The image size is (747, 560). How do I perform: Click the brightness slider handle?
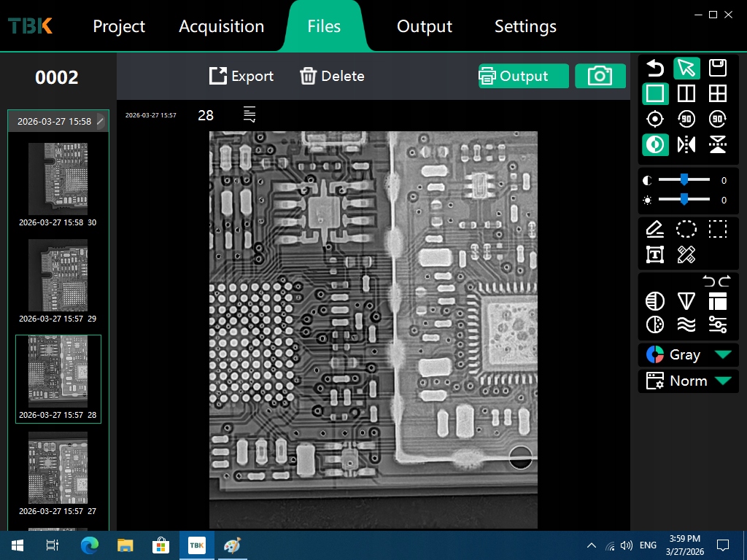684,200
